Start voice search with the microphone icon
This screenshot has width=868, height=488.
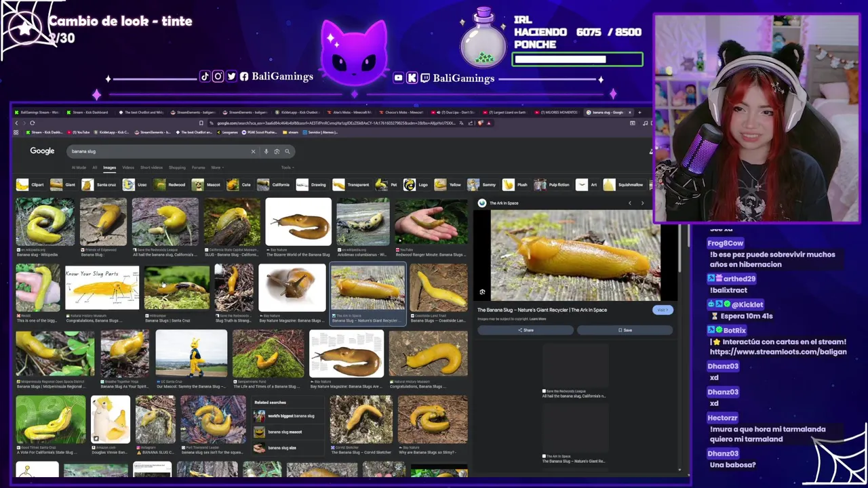(x=266, y=151)
